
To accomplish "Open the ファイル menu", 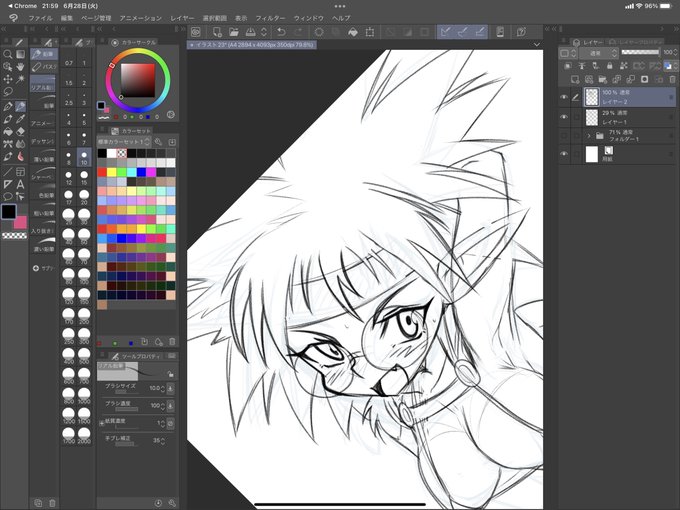I will pos(40,18).
